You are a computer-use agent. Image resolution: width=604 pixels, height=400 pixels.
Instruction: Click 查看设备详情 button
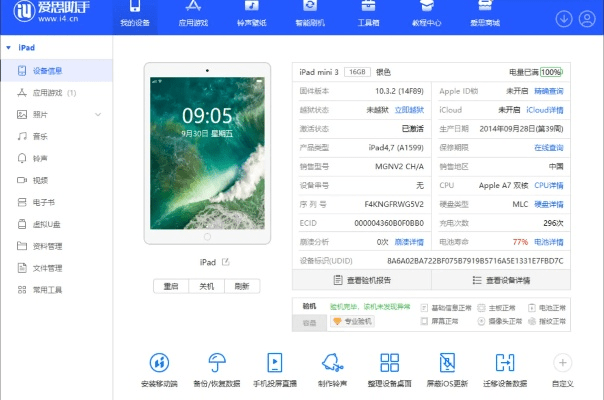tap(501, 280)
